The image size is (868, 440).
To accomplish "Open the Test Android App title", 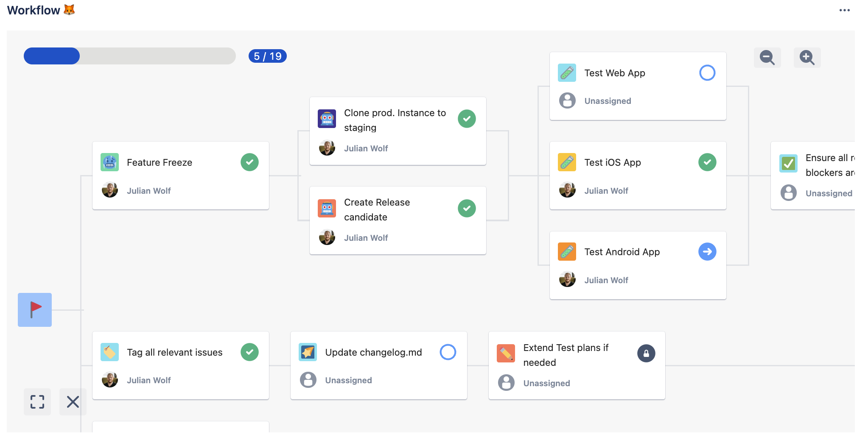I will click(622, 252).
